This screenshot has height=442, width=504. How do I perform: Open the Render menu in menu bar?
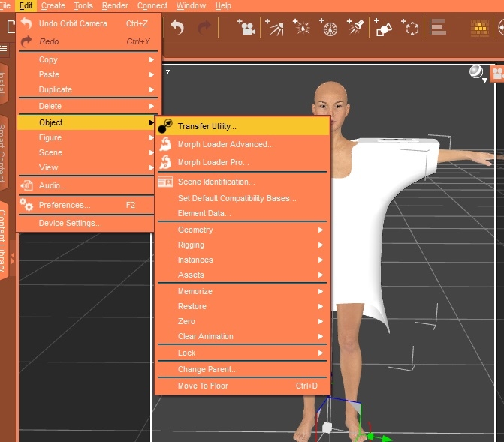[x=115, y=5]
